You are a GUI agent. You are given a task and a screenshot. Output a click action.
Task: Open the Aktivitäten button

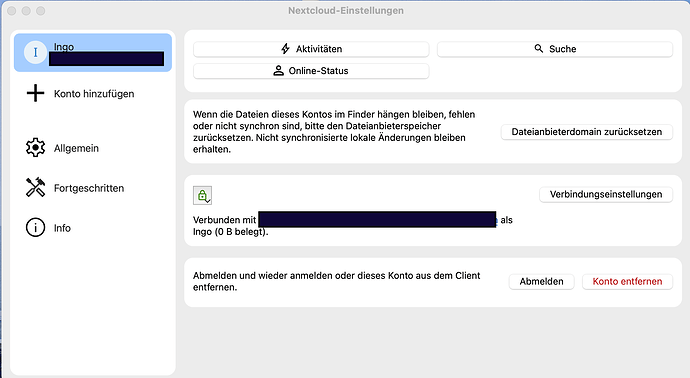click(311, 49)
